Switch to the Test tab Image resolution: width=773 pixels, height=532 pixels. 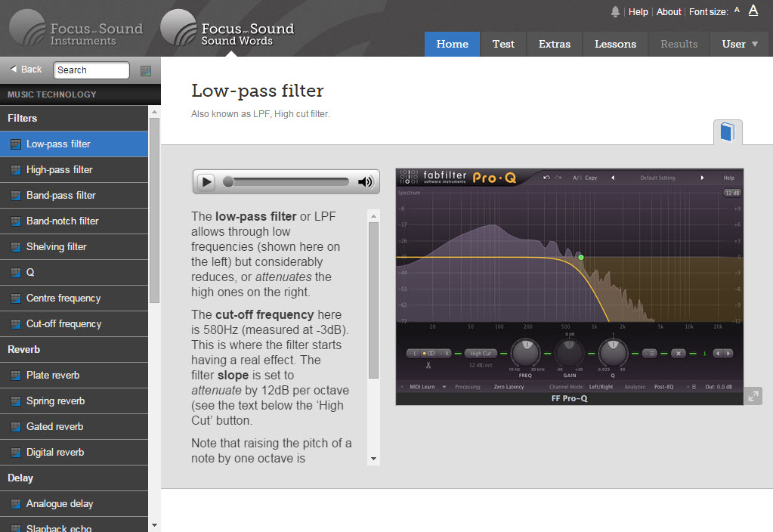click(503, 45)
